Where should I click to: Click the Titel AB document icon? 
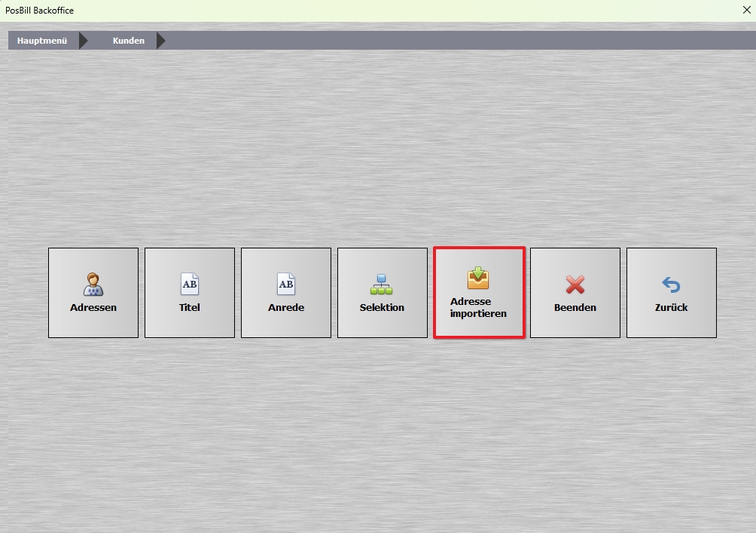[190, 284]
